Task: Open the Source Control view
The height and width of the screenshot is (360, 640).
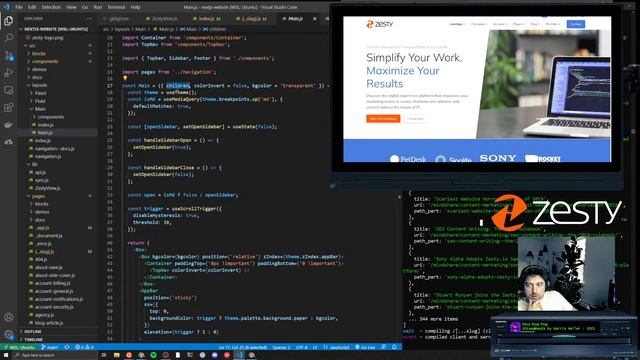Action: point(8,56)
